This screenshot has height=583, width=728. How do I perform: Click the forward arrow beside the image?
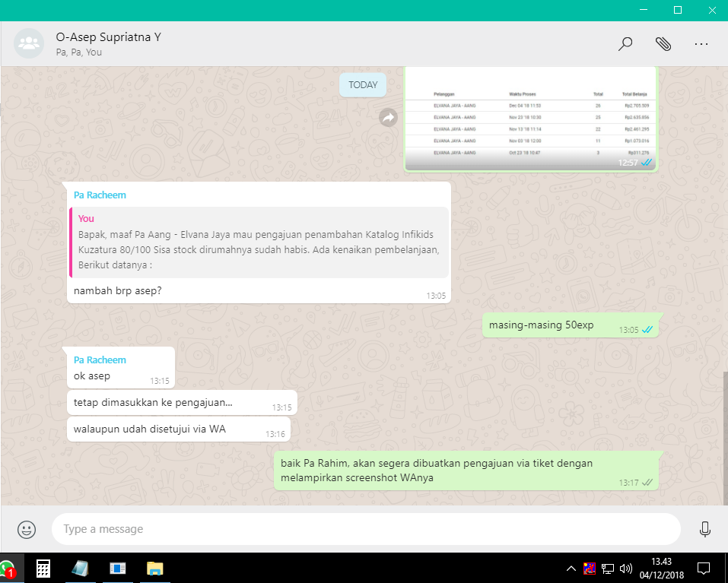point(389,118)
